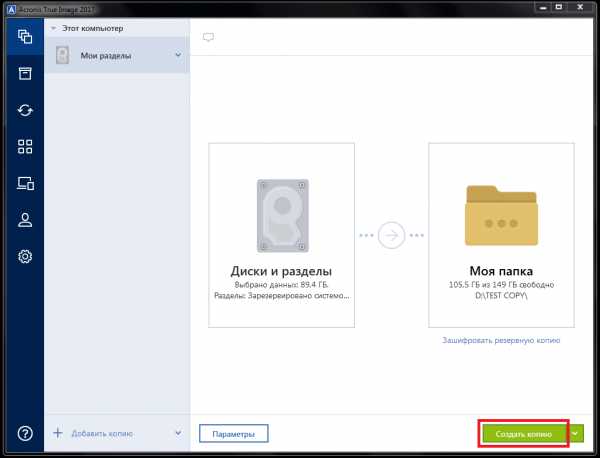Click 'Добавить копию' to add backup
This screenshot has height=458, width=600.
pyautogui.click(x=100, y=433)
